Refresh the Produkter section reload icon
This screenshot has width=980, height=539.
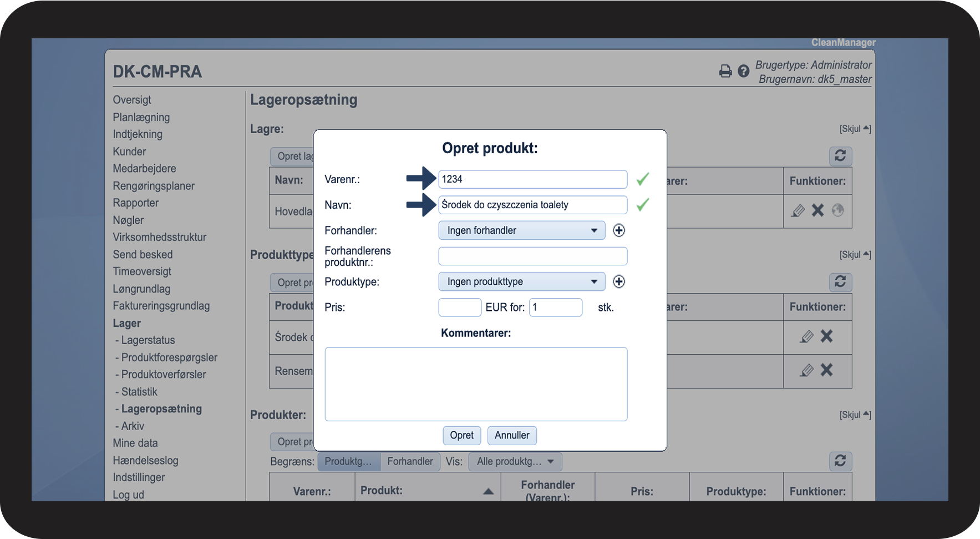click(840, 461)
